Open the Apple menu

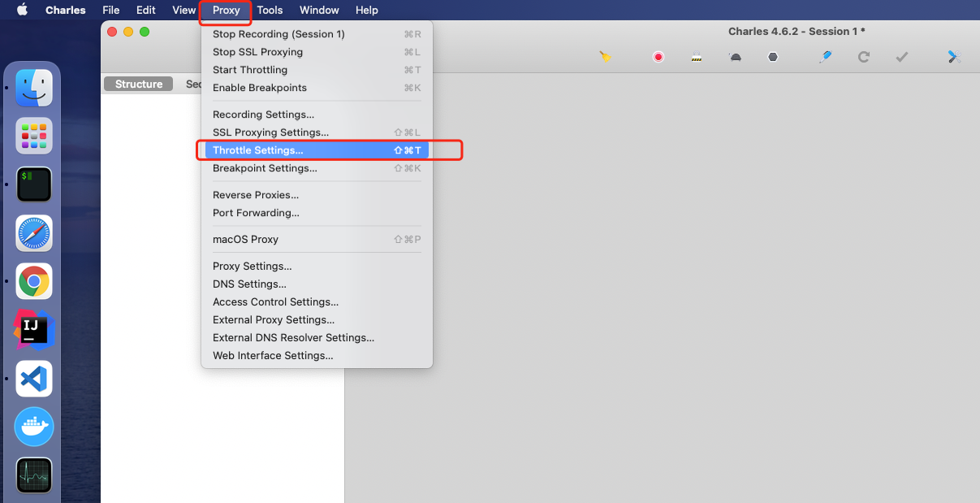pos(22,10)
